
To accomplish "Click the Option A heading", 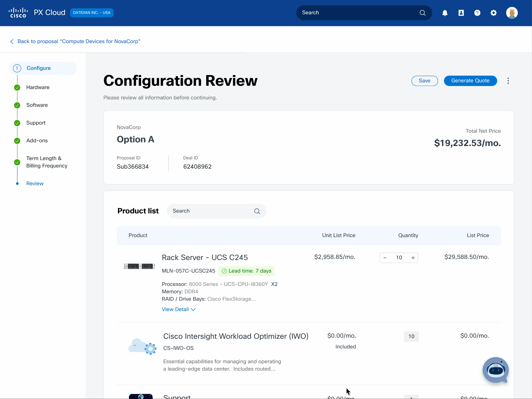I will [135, 139].
